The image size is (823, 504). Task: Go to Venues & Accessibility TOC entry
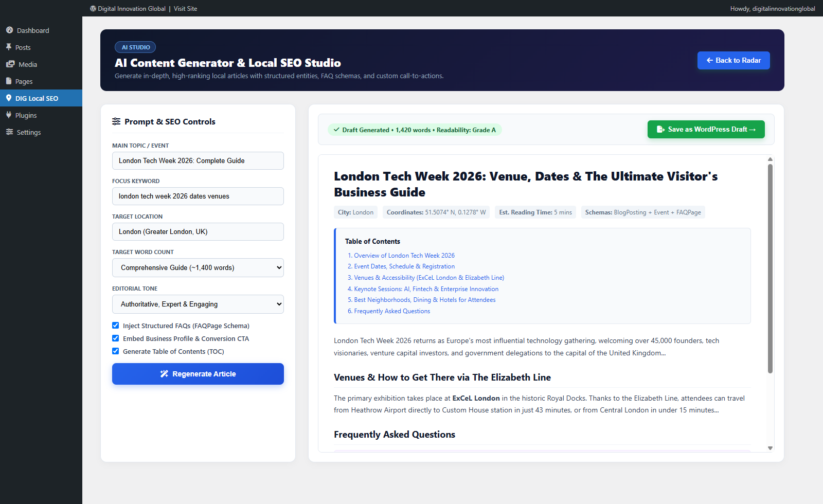[x=429, y=278]
